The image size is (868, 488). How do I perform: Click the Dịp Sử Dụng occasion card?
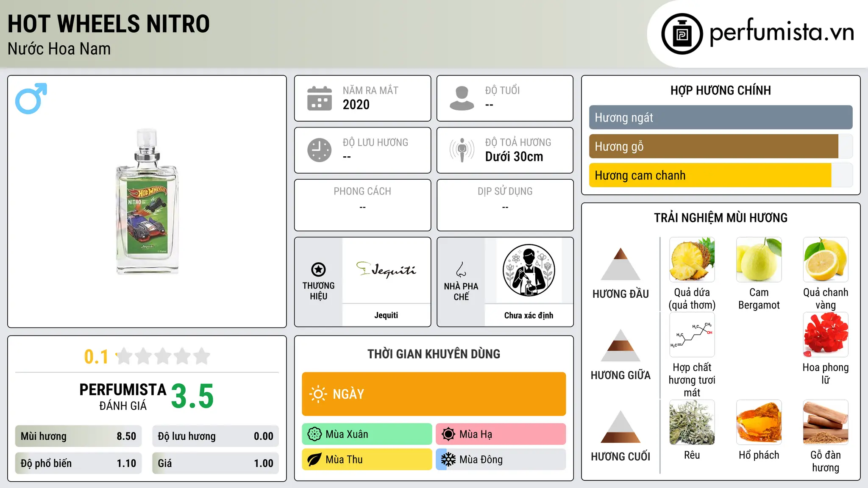click(x=505, y=205)
